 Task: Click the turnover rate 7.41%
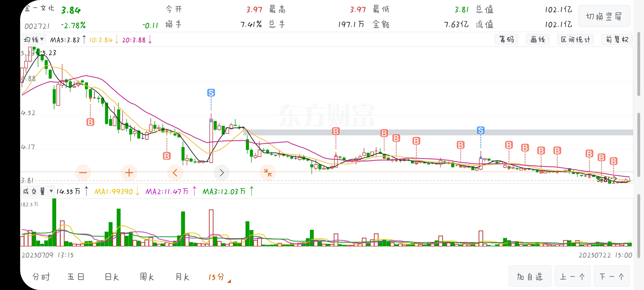[251, 25]
